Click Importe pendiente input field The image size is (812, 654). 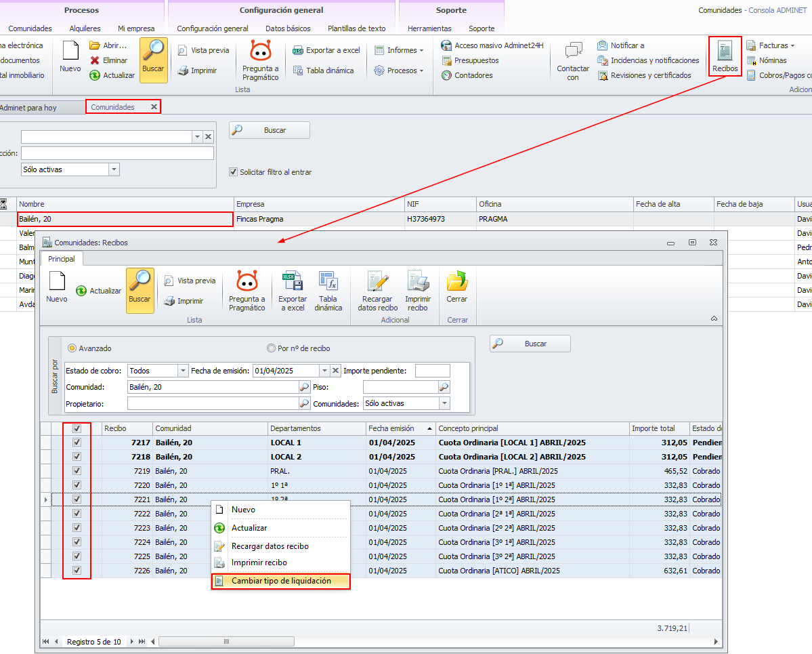point(432,371)
